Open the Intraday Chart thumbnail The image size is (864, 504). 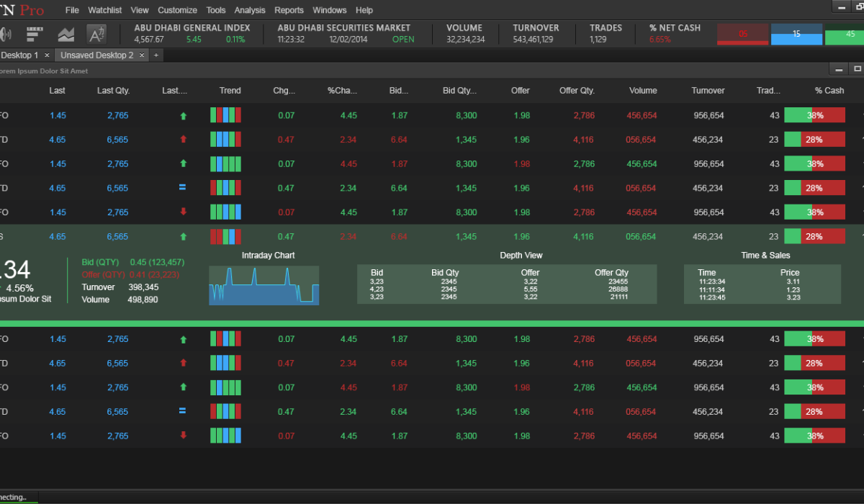coord(264,285)
